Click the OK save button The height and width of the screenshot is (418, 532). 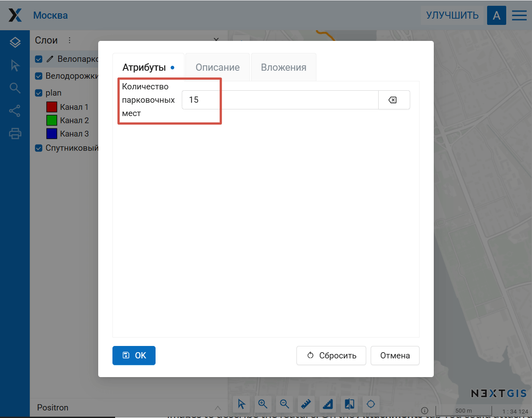point(134,355)
